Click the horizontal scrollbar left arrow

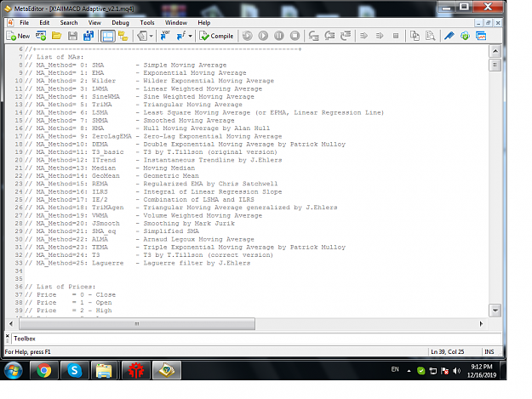point(11,324)
